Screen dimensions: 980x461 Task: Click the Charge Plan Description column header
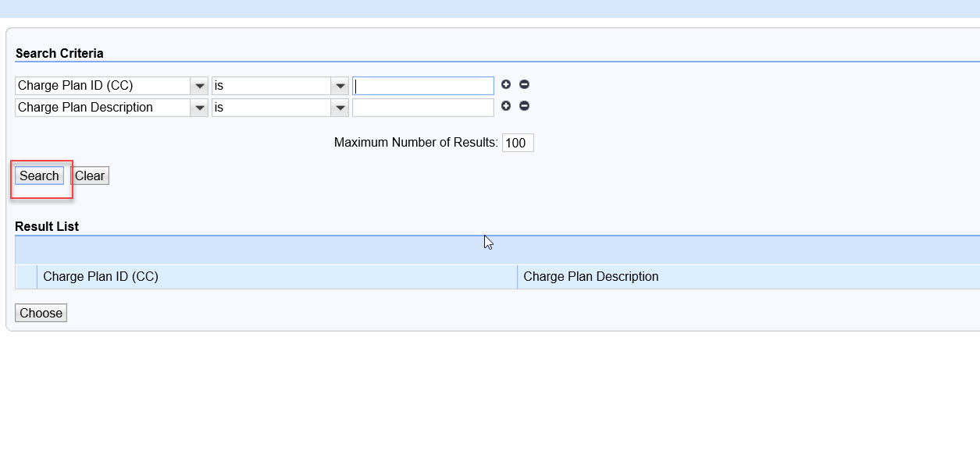click(592, 276)
